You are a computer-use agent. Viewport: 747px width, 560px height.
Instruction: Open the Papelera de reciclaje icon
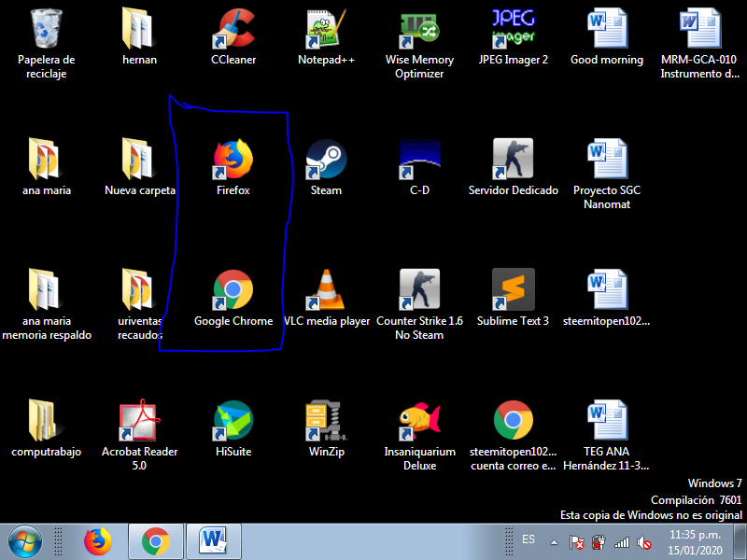(46, 30)
